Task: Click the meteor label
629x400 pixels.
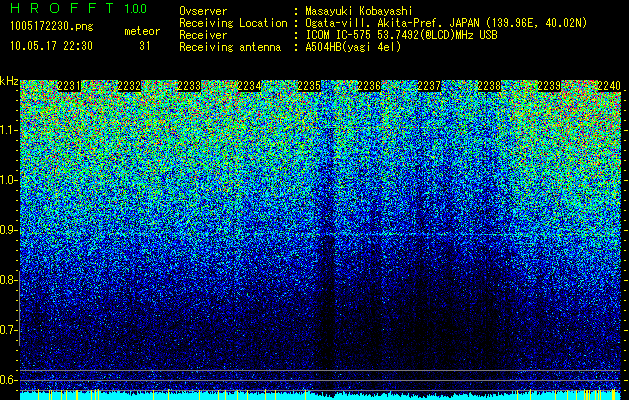Action: [x=142, y=31]
